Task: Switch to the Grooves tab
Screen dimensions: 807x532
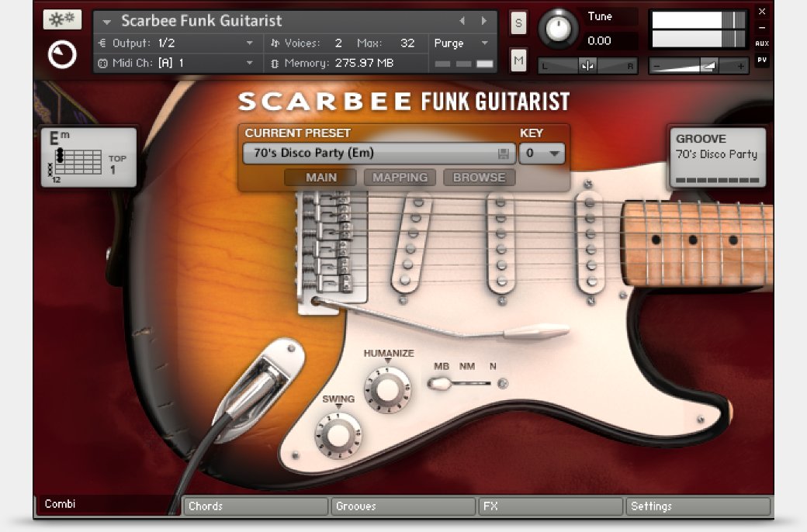Action: point(403,506)
